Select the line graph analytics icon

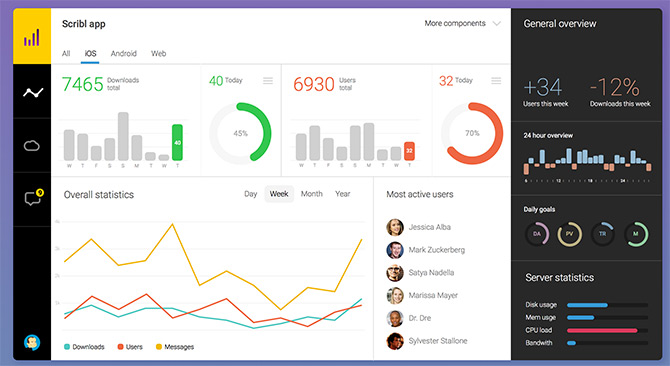click(x=33, y=92)
